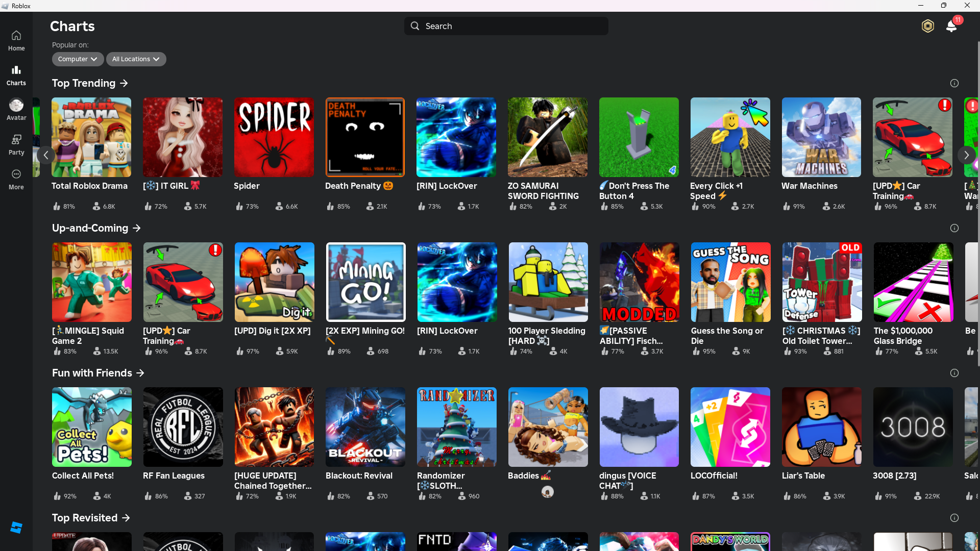Show info for Fun with Friends section

(x=954, y=373)
